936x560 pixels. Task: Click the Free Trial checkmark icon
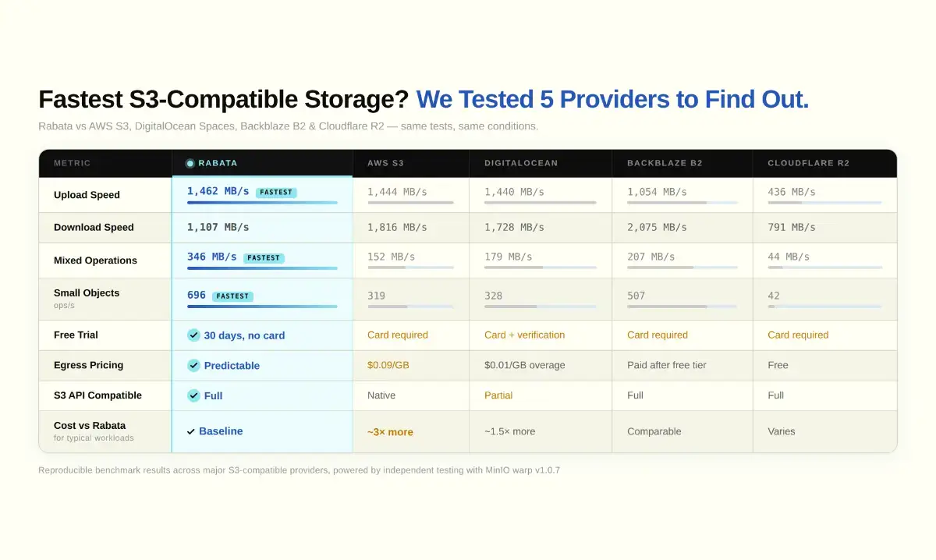point(193,335)
